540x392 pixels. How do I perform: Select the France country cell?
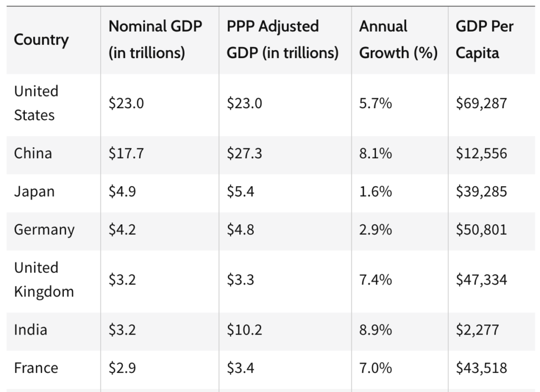35,368
